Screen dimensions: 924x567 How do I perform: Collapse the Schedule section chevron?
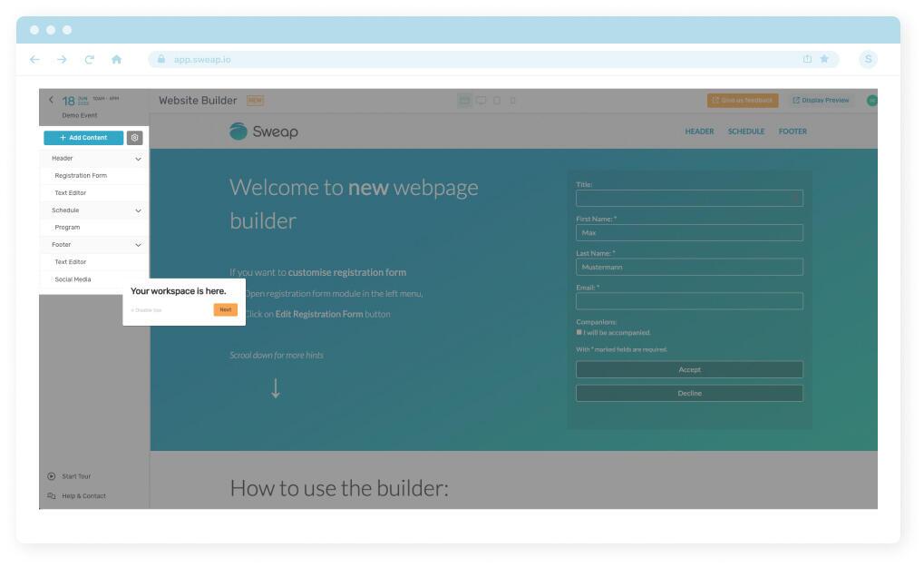(x=138, y=210)
